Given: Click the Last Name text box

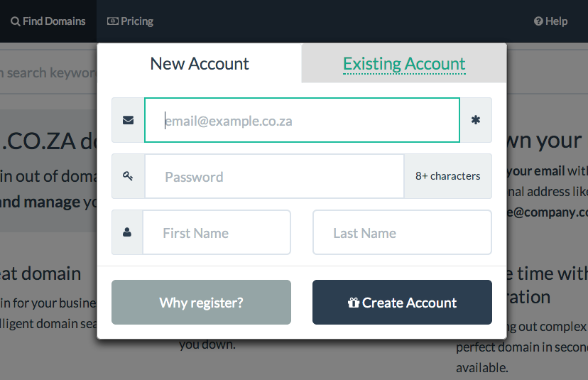Looking at the screenshot, I should click(x=402, y=232).
